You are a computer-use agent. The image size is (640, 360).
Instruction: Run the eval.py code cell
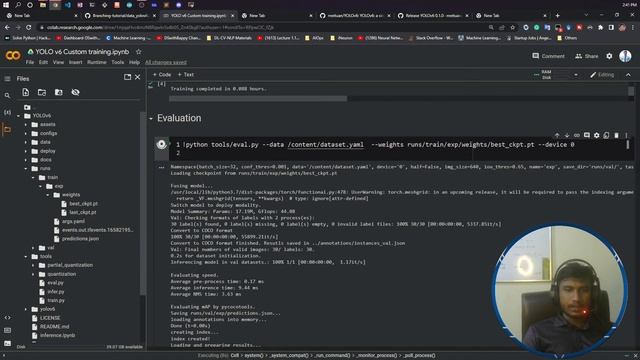pyautogui.click(x=162, y=144)
